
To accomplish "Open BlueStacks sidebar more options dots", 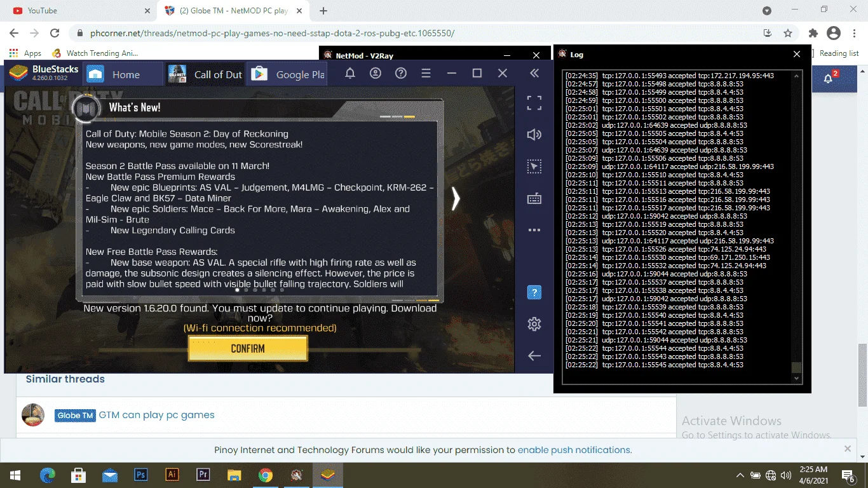I will pyautogui.click(x=534, y=230).
